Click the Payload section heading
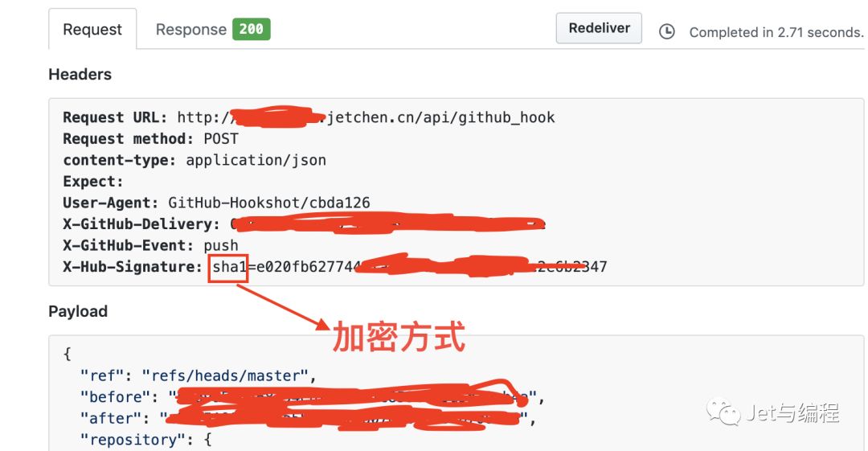This screenshot has width=868, height=451. [x=78, y=311]
